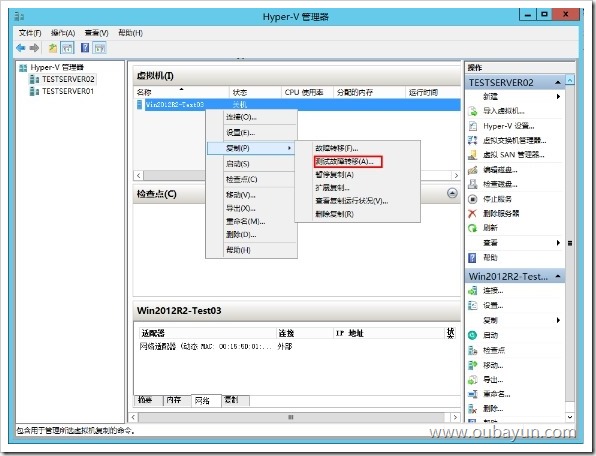Expand the 复制 submenu in Actions pane
The height and width of the screenshot is (456, 596).
[x=558, y=320]
